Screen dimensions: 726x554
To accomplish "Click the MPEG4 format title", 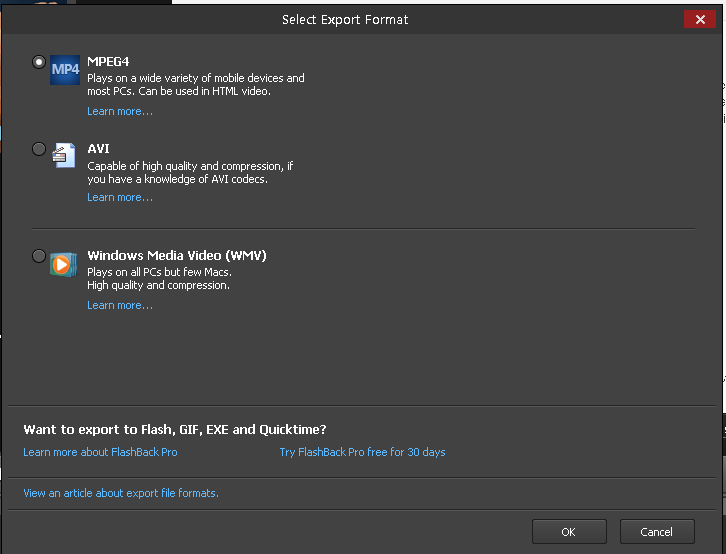I will pyautogui.click(x=108, y=62).
